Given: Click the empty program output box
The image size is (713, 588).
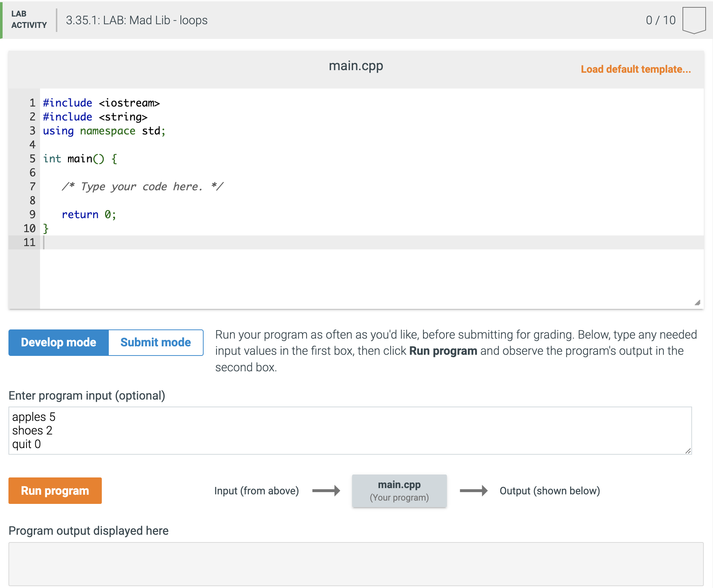Looking at the screenshot, I should pyautogui.click(x=349, y=564).
